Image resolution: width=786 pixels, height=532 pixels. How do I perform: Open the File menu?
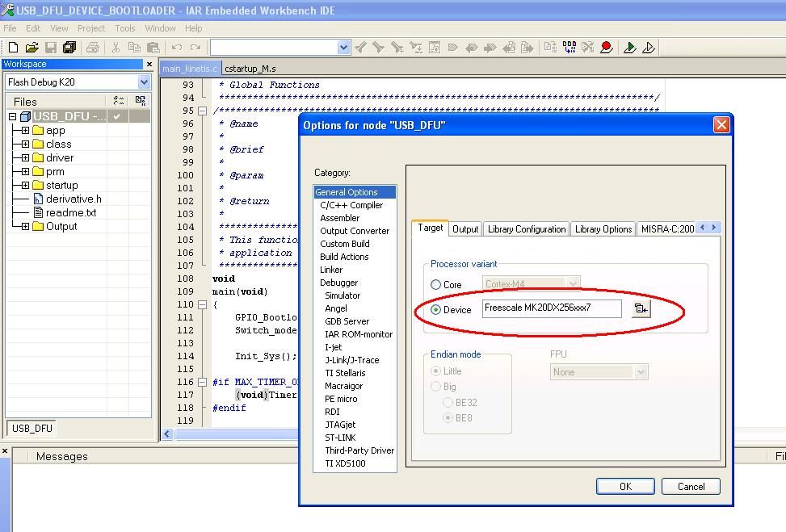[10, 28]
